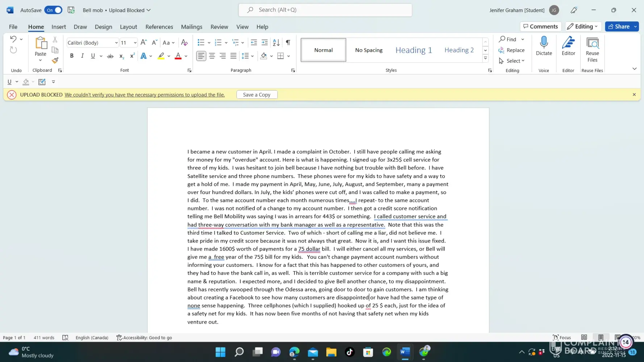
Task: Apply strikethrough formatting
Action: coord(110,56)
